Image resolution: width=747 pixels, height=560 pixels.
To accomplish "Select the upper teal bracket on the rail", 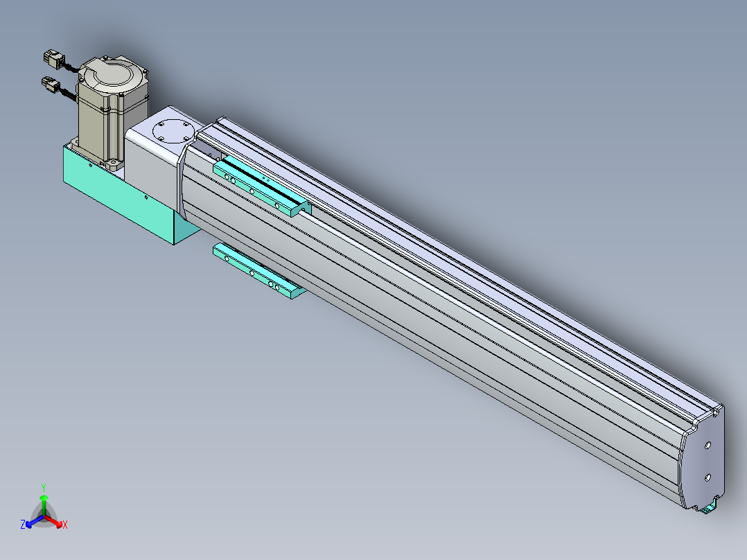I will 262,187.
